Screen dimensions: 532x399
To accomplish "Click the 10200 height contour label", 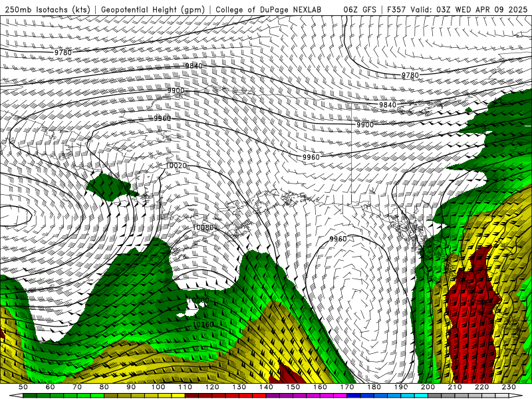I will click(x=198, y=301).
